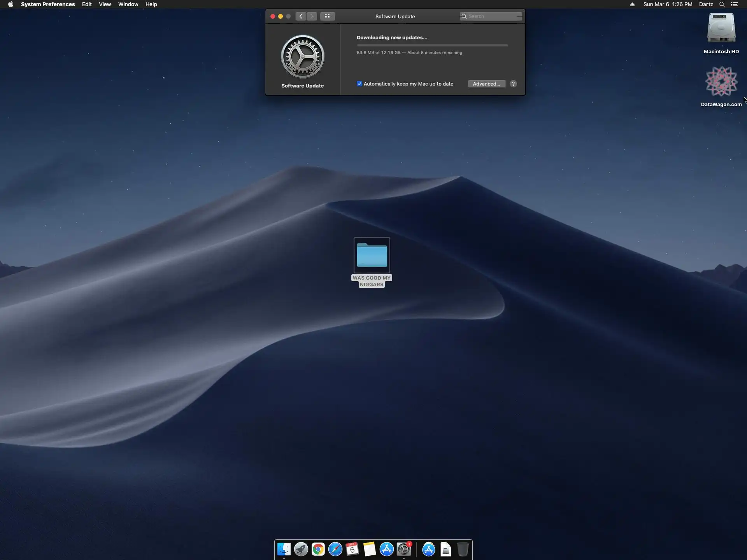Open Notes app in the dock
Viewport: 747px width, 560px height.
369,549
